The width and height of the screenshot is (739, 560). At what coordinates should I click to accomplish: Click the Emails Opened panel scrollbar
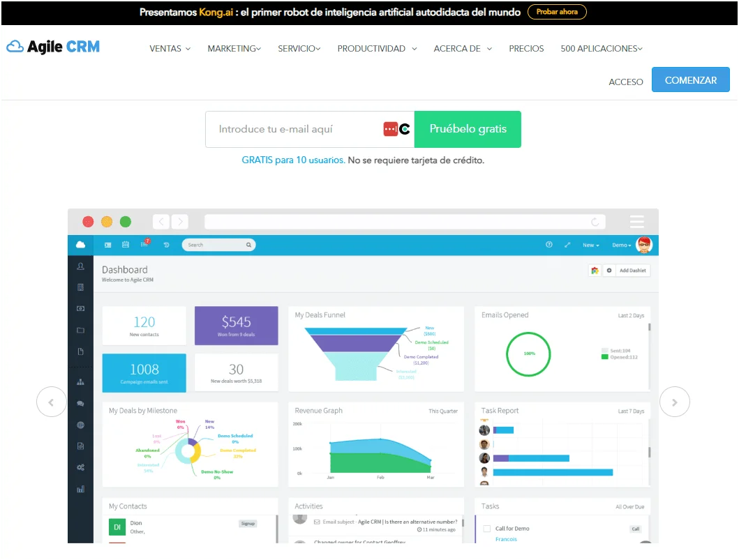(x=649, y=327)
